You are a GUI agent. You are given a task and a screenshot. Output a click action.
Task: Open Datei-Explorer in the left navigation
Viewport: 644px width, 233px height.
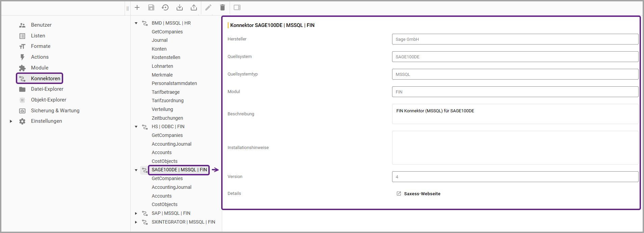(x=47, y=89)
